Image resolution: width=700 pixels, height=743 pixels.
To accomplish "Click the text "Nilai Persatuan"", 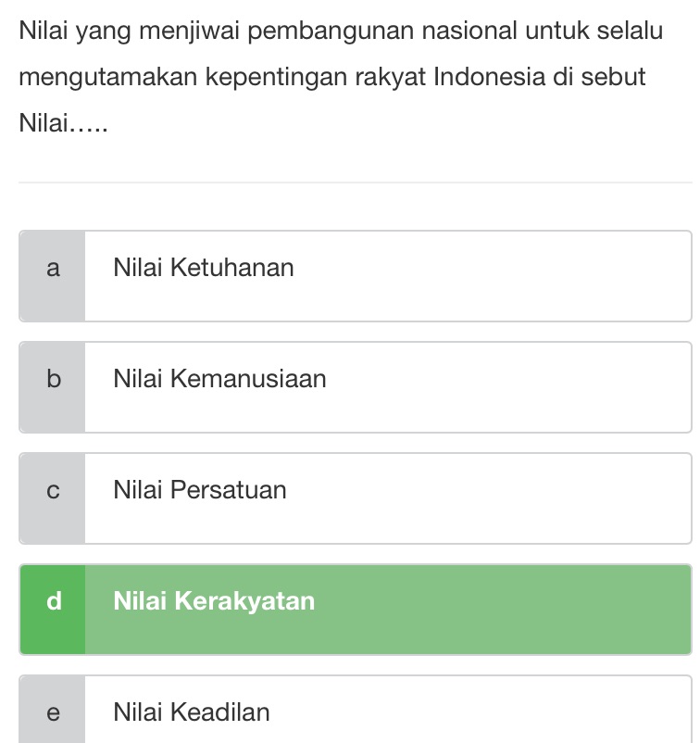I will pyautogui.click(x=198, y=490).
